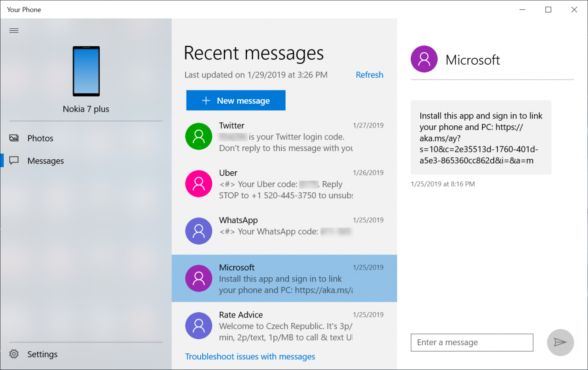Open Troubleshoot issues with messages link
Screen dimensions: 588x370
pos(250,357)
